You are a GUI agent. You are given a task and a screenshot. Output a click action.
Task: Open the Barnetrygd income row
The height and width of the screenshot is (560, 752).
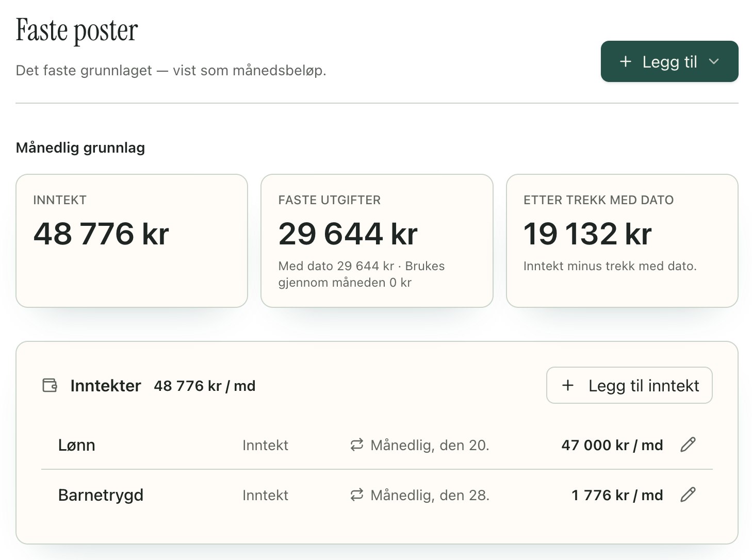377,495
